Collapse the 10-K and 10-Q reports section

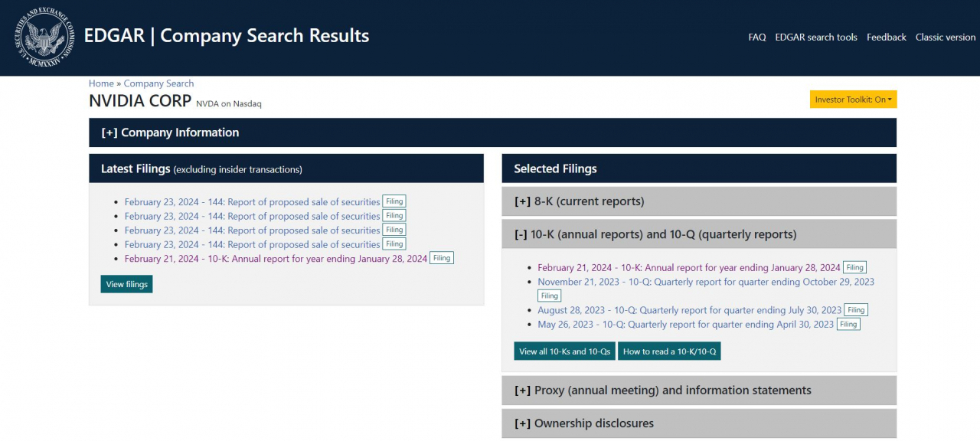point(699,234)
